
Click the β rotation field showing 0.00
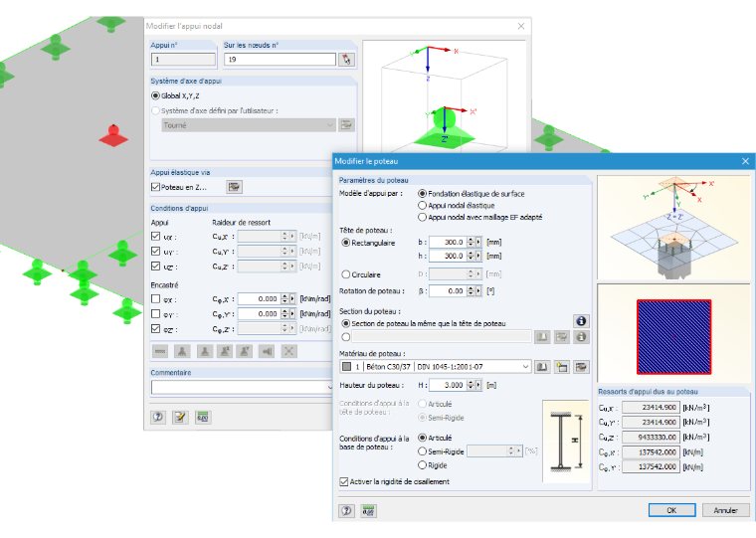coord(448,291)
